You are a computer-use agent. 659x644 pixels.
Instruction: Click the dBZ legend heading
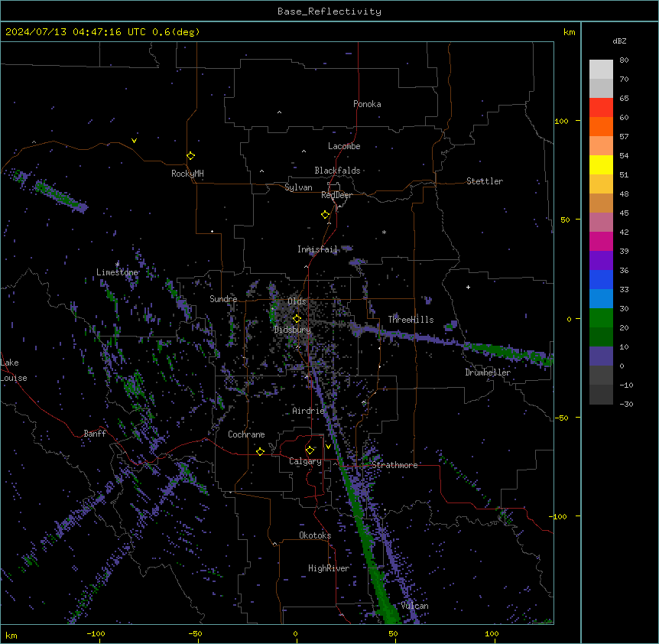click(619, 41)
